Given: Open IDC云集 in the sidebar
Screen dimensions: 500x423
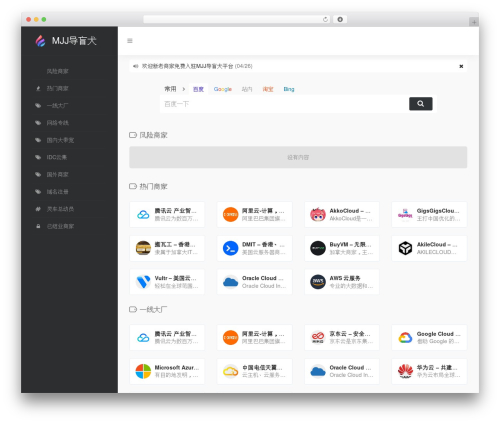Looking at the screenshot, I should pyautogui.click(x=57, y=157).
